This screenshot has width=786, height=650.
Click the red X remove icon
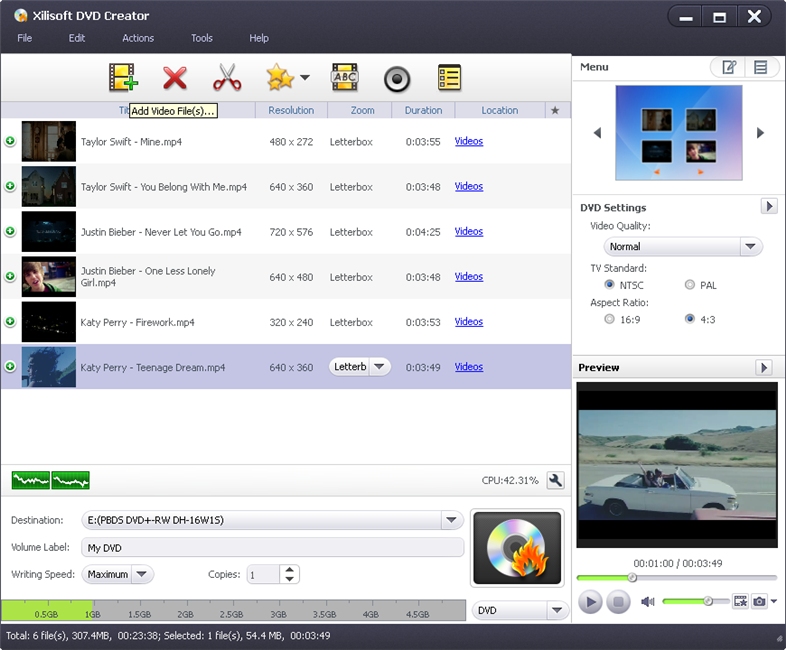click(175, 78)
